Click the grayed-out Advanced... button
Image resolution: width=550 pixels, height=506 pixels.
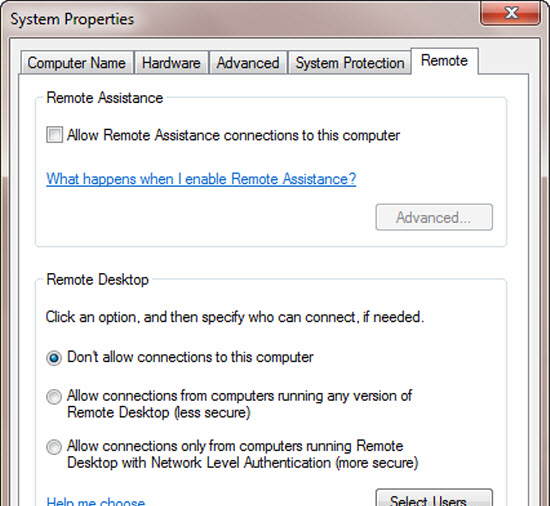pyautogui.click(x=434, y=217)
